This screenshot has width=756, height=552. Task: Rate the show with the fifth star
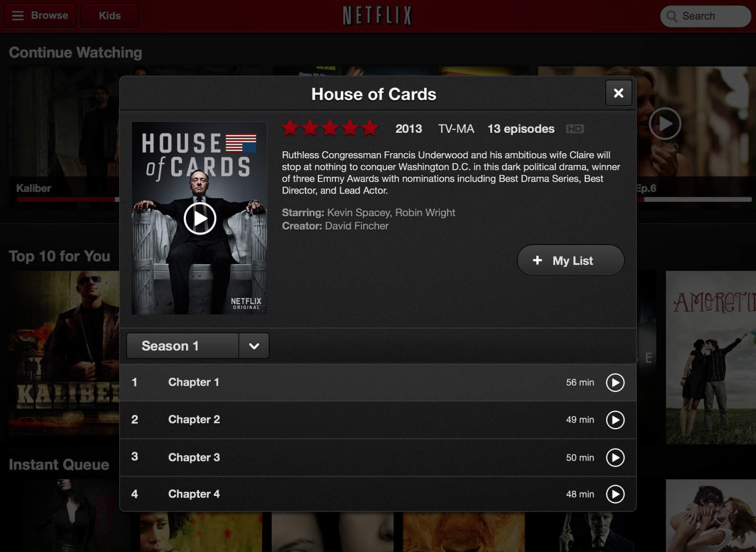click(x=370, y=128)
